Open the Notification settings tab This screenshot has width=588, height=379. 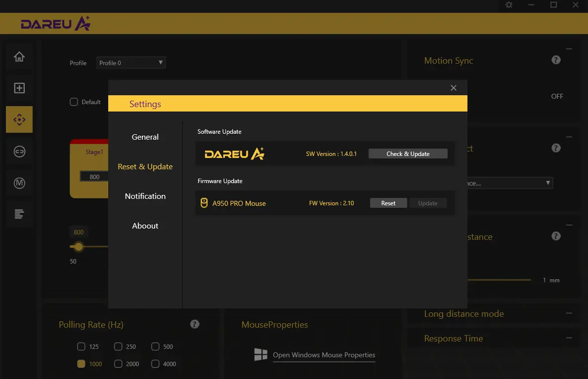(x=145, y=196)
